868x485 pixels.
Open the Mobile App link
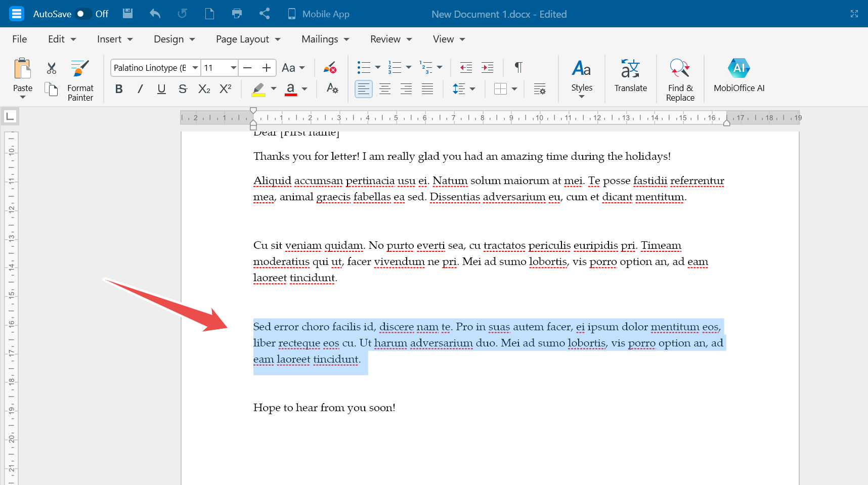[319, 14]
